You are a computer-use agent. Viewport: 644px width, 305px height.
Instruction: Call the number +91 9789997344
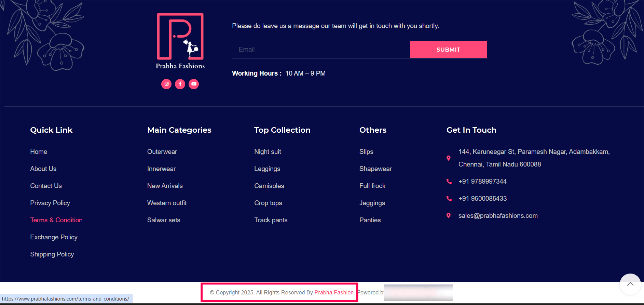click(x=482, y=181)
